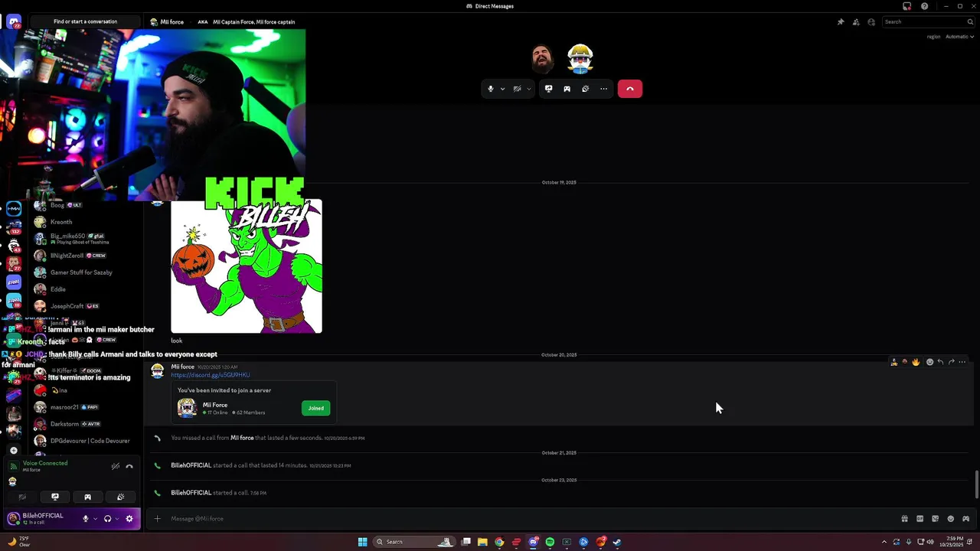The height and width of the screenshot is (551, 980).
Task: Open the JosephCraft conversation
Action: tap(86, 306)
